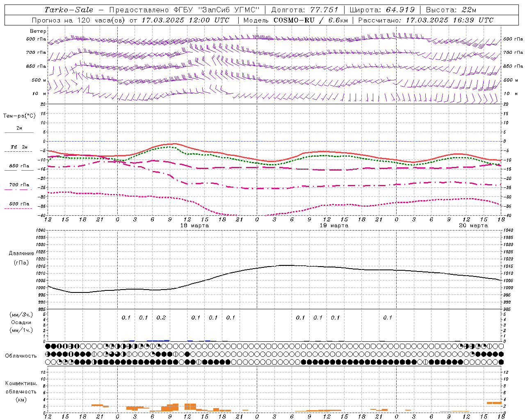Click the Долгота: 77.751 value
The image size is (525, 420).
pyautogui.click(x=305, y=10)
